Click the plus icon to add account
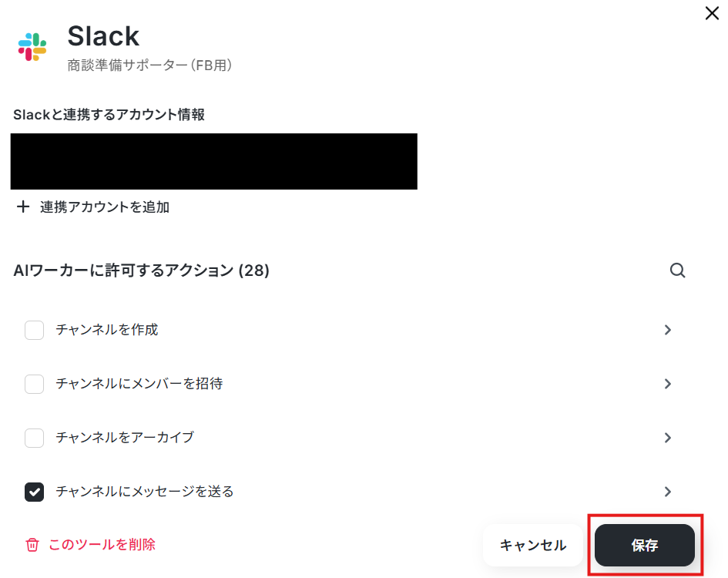 (x=23, y=207)
